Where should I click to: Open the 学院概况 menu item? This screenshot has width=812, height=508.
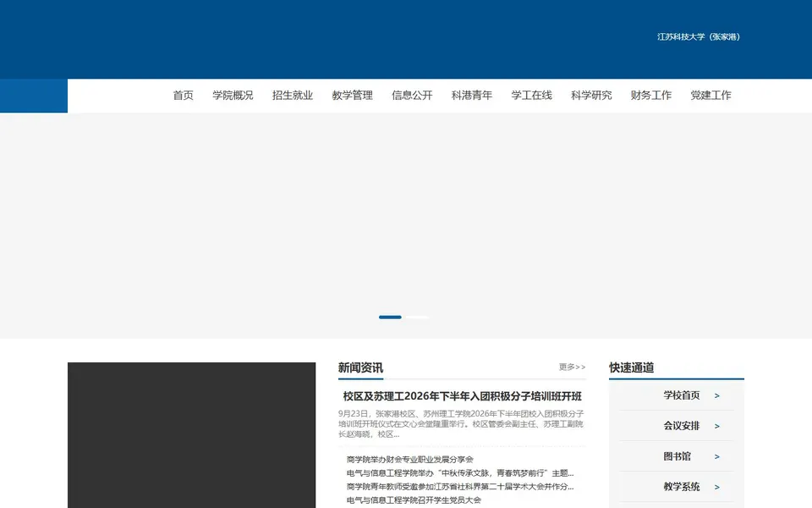(233, 96)
